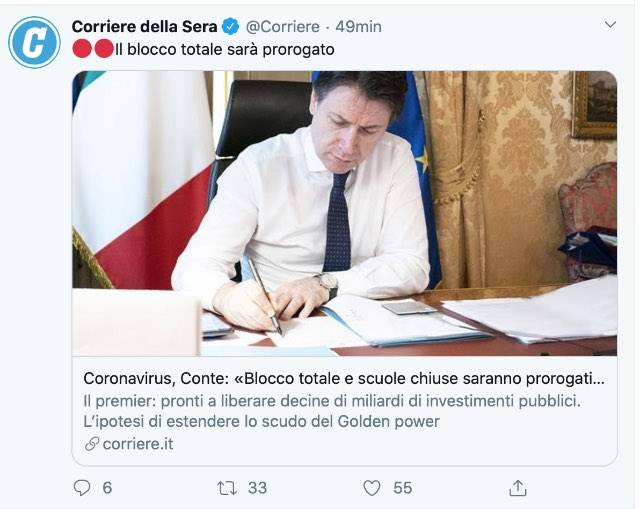Click the like count 55
This screenshot has height=509, width=640.
402,488
